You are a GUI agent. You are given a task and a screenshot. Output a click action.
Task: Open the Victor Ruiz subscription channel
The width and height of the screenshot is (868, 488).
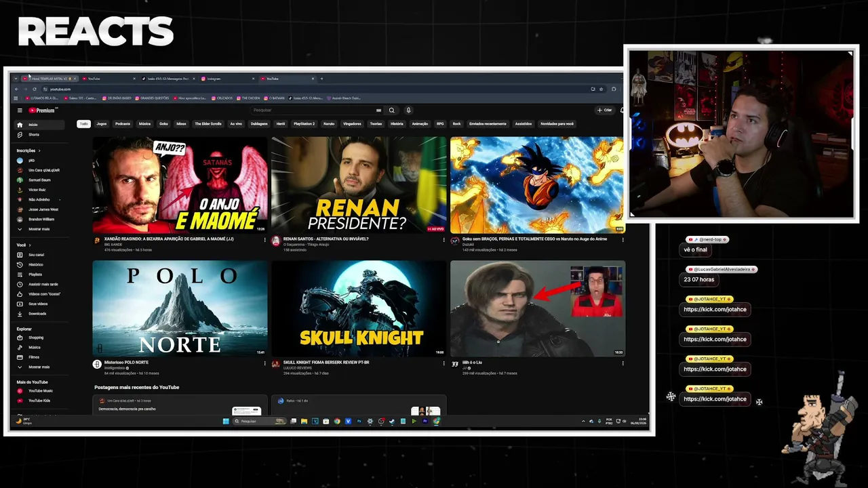(x=41, y=190)
